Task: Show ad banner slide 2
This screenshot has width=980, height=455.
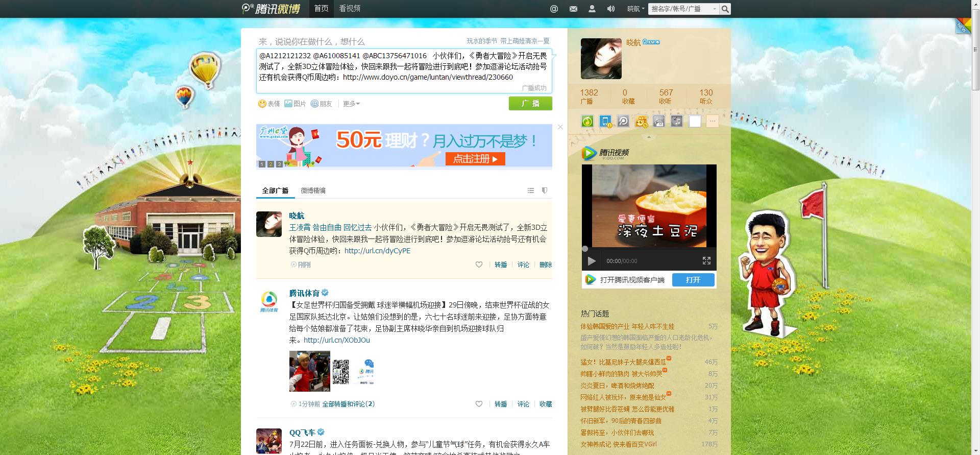Action: 271,164
